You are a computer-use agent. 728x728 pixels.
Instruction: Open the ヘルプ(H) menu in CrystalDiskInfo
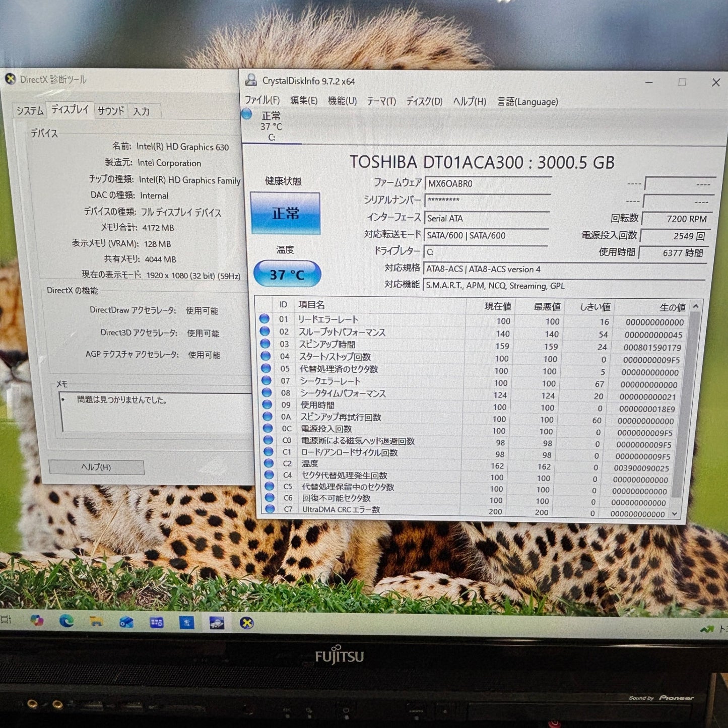tap(470, 102)
